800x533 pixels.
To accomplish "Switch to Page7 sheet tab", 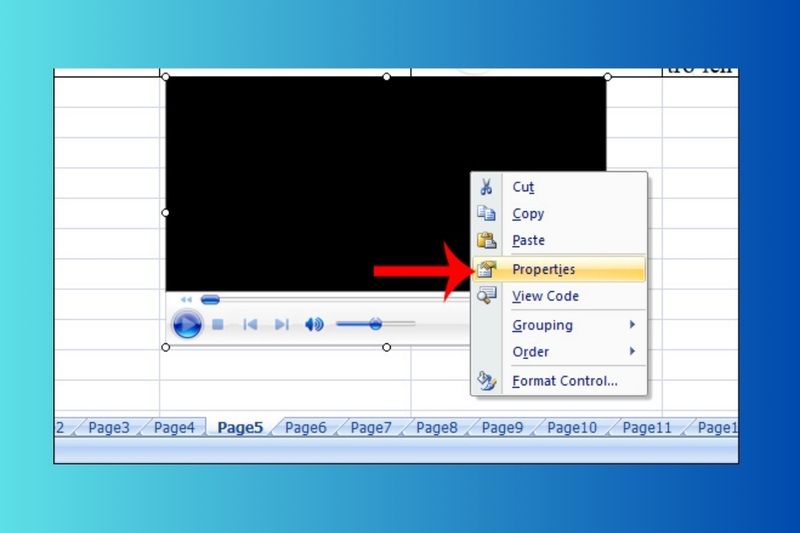I will tap(371, 427).
